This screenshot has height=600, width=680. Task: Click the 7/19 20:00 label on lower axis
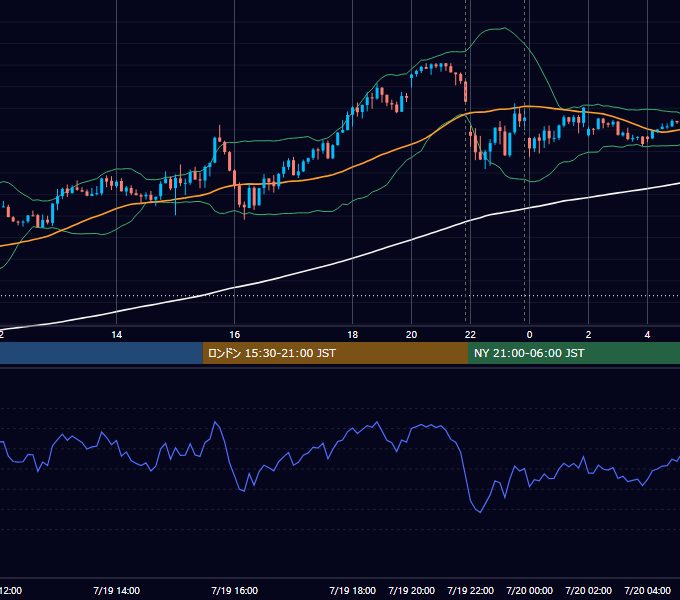tap(412, 590)
